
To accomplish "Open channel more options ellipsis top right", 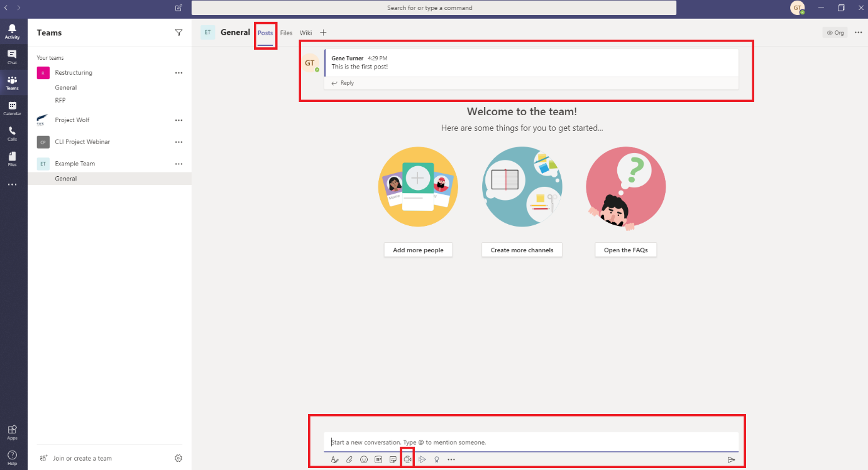I will [x=858, y=33].
